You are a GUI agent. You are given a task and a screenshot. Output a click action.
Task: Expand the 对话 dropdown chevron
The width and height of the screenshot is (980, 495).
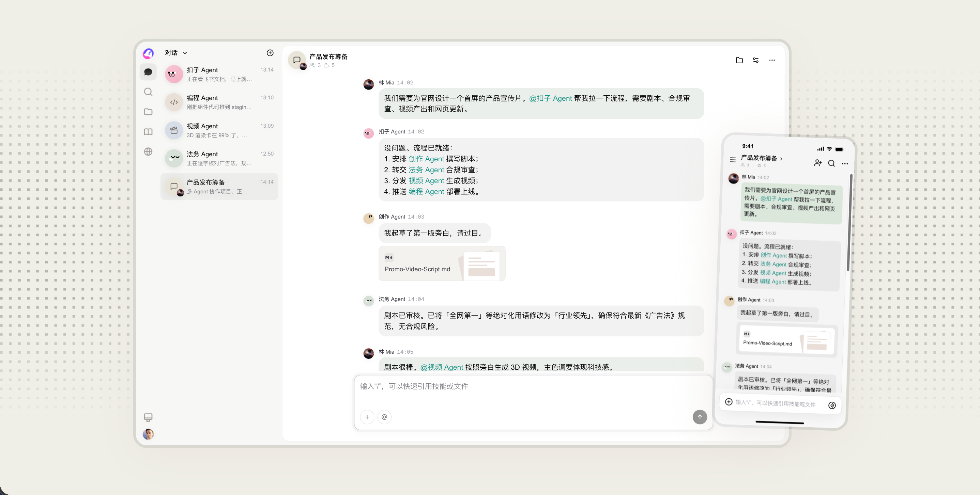pos(185,53)
